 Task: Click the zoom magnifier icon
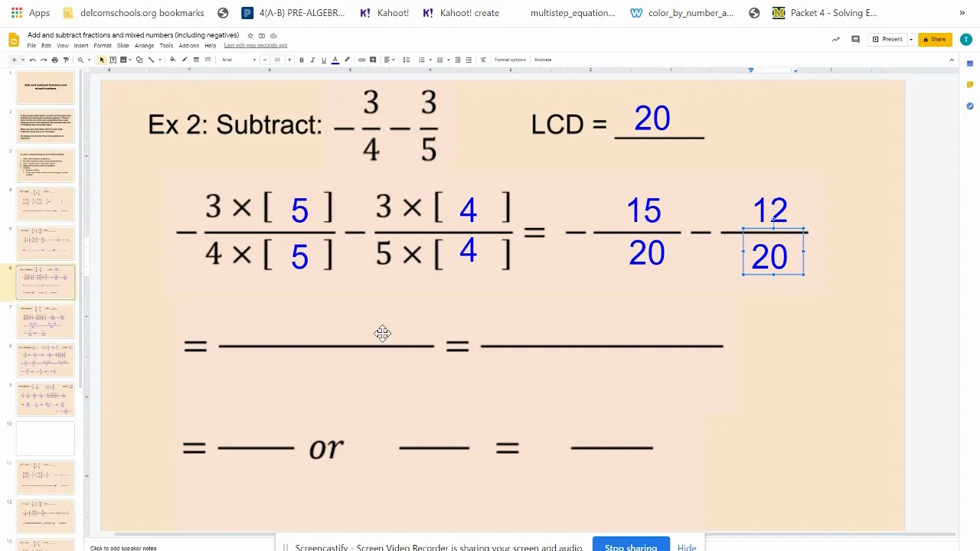(80, 60)
